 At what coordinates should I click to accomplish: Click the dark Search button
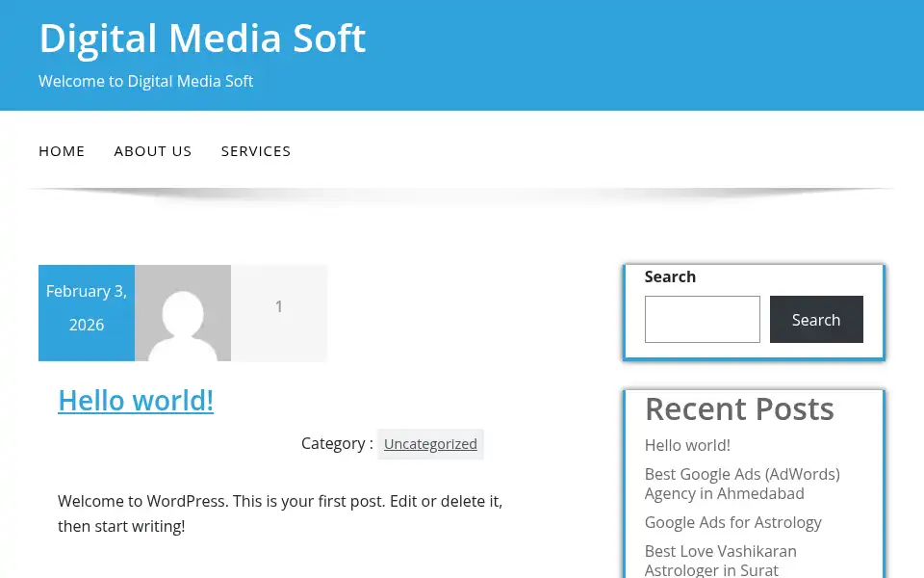point(816,319)
